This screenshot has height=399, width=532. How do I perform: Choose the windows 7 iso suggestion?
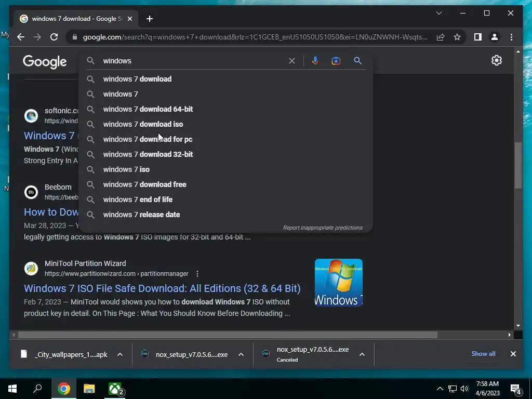coord(225,169)
